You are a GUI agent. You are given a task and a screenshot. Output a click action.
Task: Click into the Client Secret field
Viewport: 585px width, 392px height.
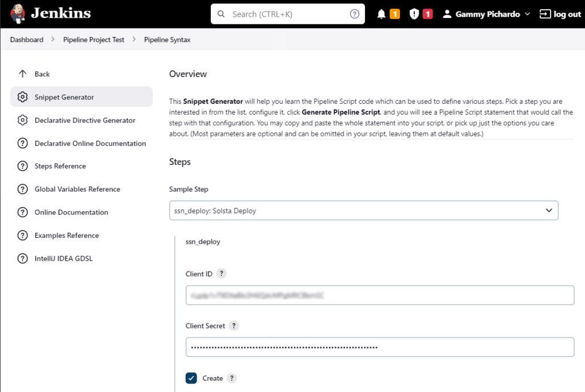coord(380,347)
